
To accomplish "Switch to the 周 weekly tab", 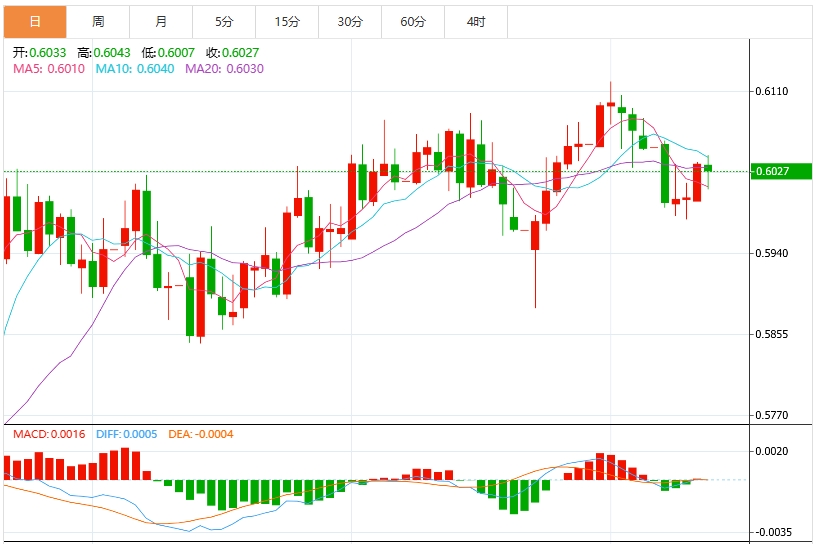I will point(98,22).
